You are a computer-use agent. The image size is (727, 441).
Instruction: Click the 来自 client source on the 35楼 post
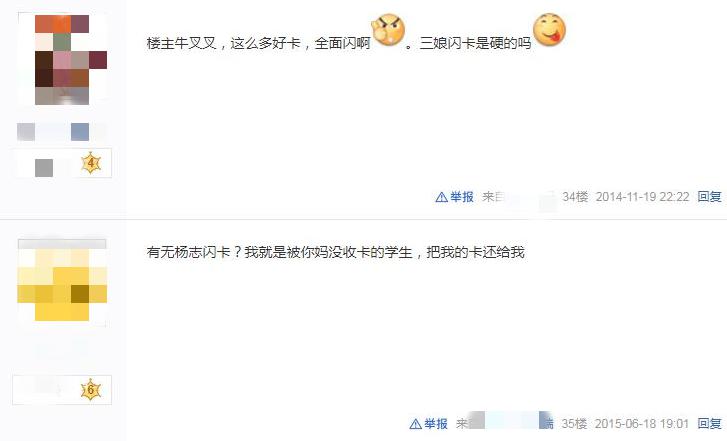coord(505,422)
